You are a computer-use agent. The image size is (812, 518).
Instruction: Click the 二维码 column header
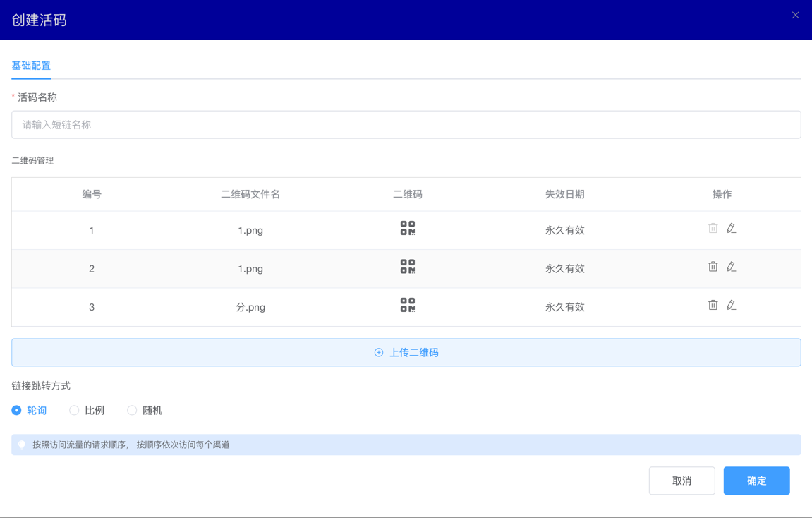408,194
